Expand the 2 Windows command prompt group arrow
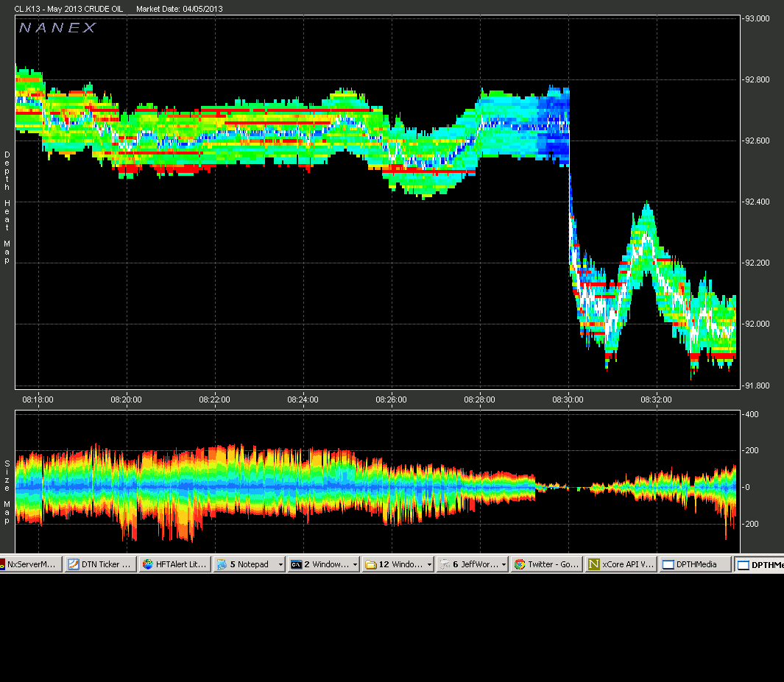The width and height of the screenshot is (784, 682). [355, 564]
